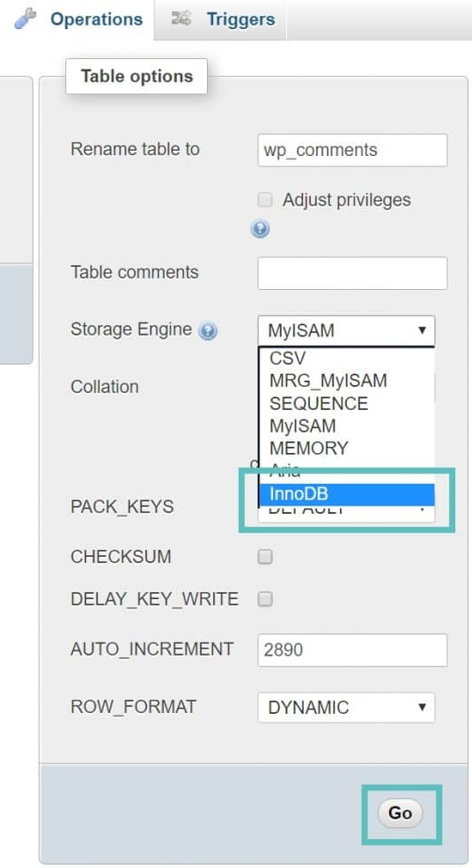Viewport: 472px width, 868px height.
Task: Tick the DELAY_KEY_WRITE checkbox
Action: pos(266,599)
